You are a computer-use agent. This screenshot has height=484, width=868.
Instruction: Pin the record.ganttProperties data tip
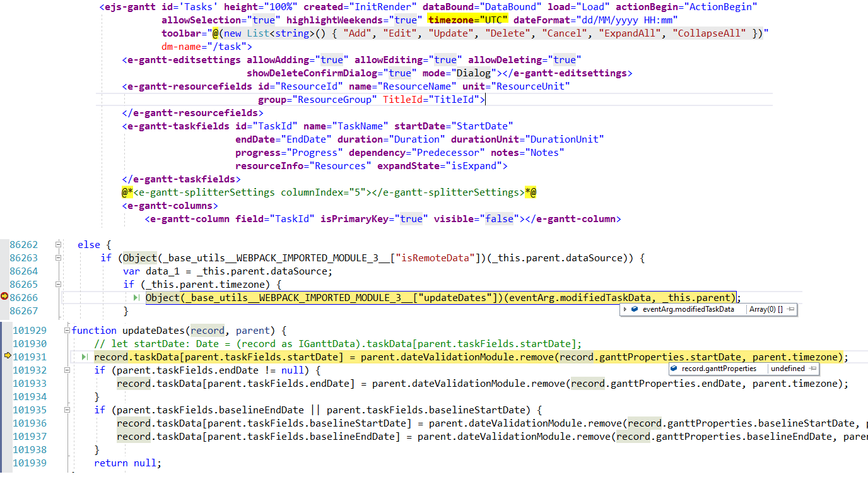pyautogui.click(x=812, y=369)
